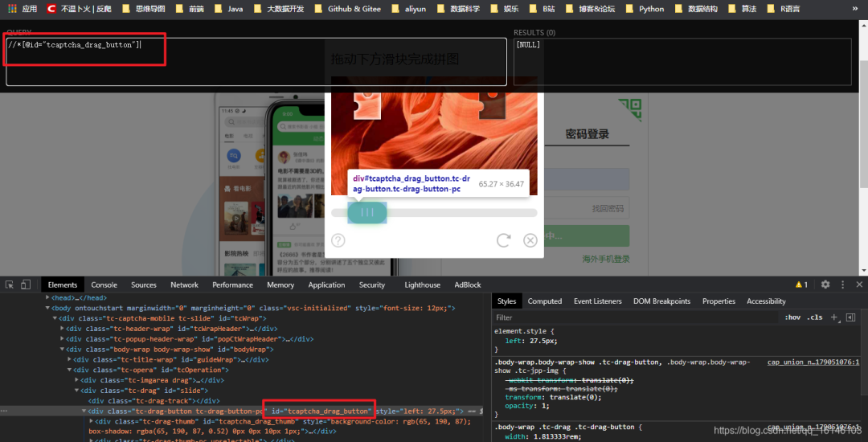868x442 pixels.
Task: Open the Python bookmark folder
Action: pos(645,9)
